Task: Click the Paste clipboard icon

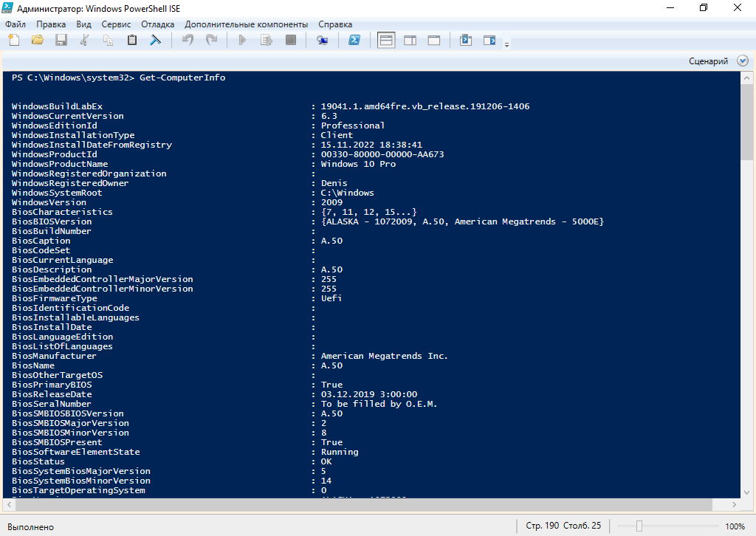Action: pyautogui.click(x=132, y=41)
